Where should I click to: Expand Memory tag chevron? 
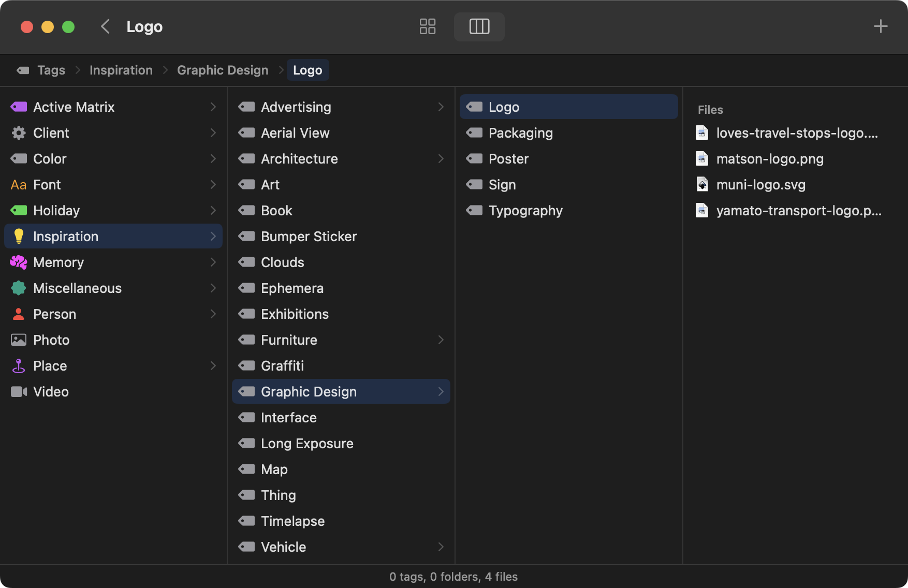pos(213,262)
